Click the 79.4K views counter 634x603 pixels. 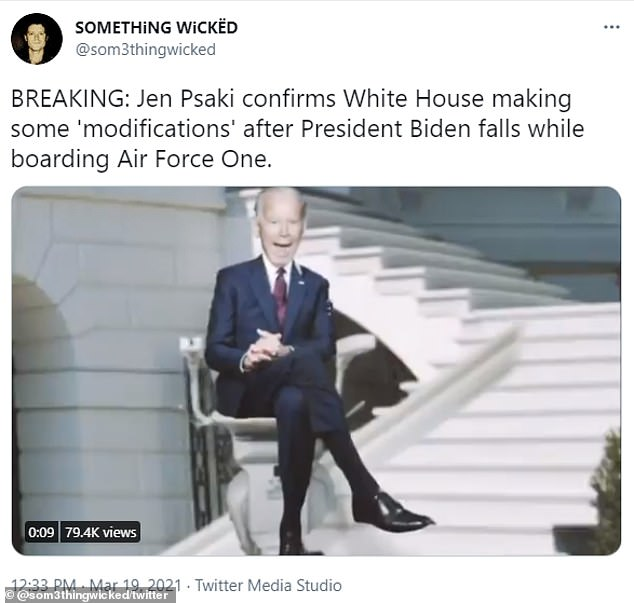[x=101, y=532]
